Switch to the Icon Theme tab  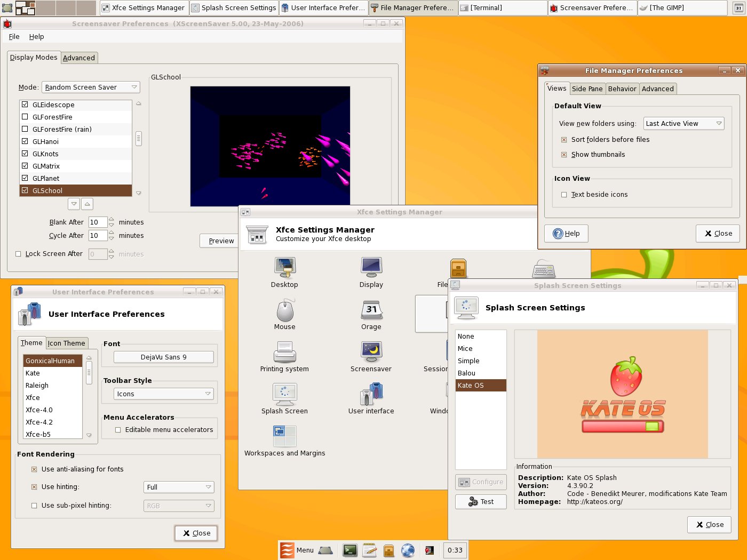point(67,343)
